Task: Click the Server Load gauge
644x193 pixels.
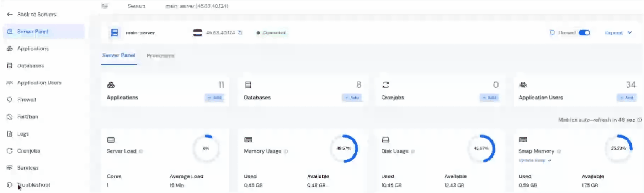Action: 206,148
